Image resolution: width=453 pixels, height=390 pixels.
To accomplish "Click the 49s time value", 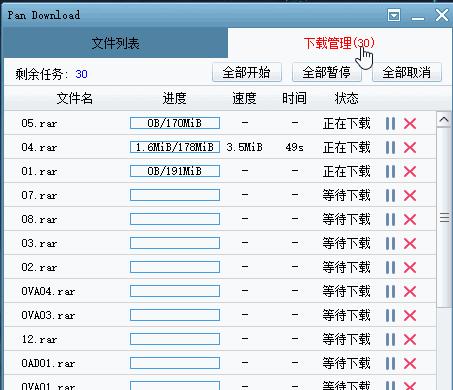I will tap(295, 147).
